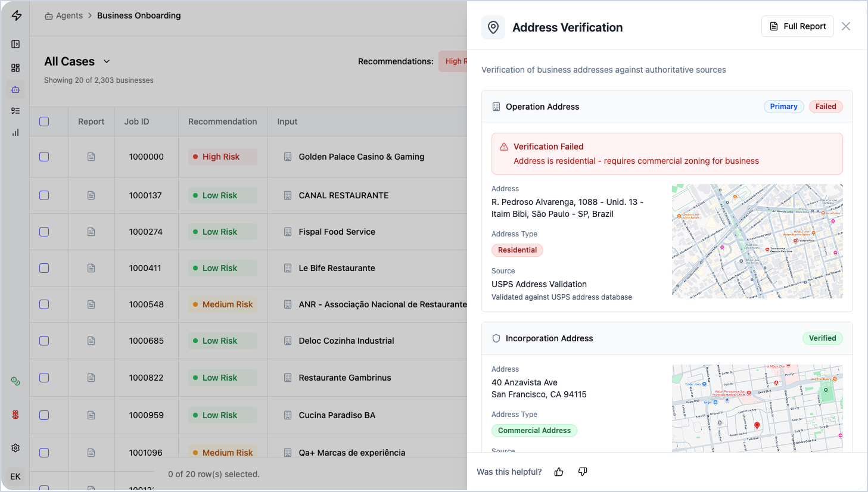
Task: Click the checklist tasks sidebar icon
Action: pos(15,111)
